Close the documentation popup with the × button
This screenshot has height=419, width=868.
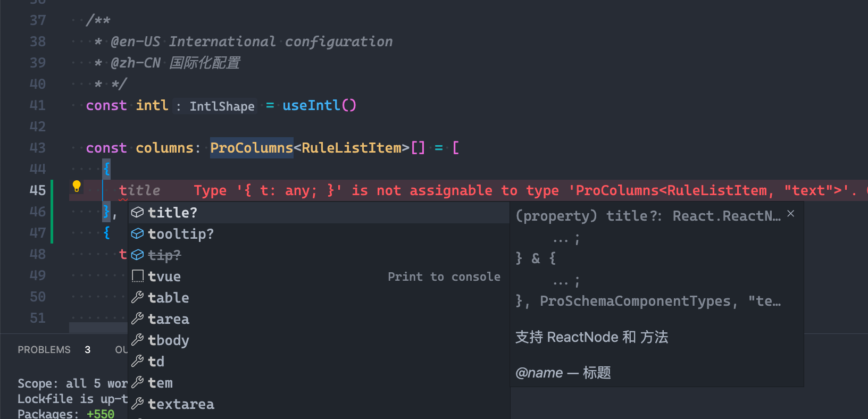point(790,213)
